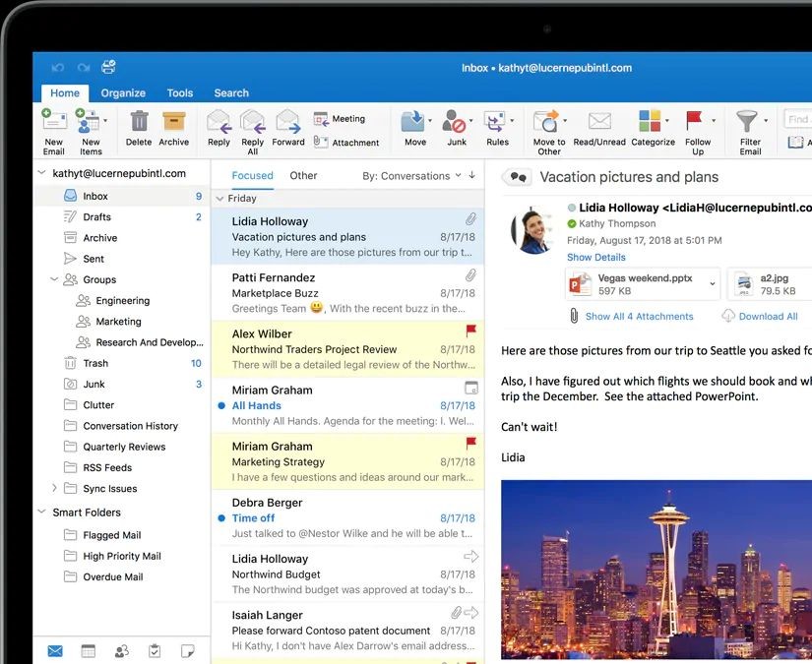Click the Archive box icon
This screenshot has height=664, width=812.
click(174, 121)
